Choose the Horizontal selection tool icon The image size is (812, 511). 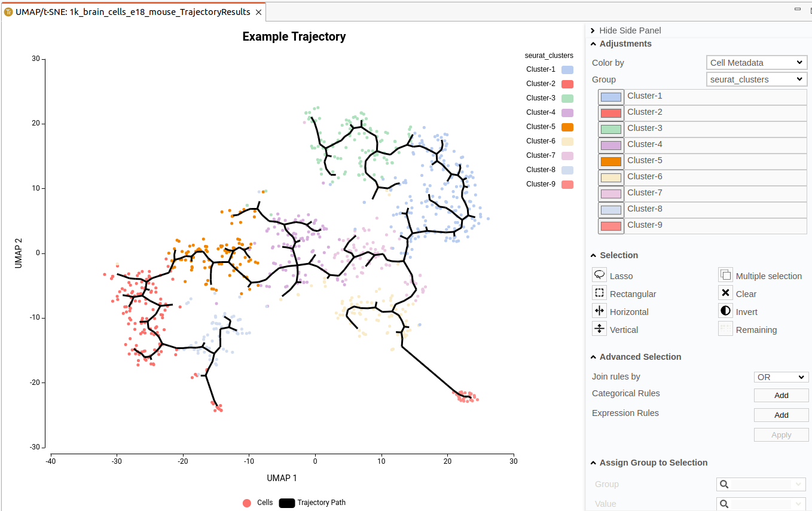click(599, 311)
